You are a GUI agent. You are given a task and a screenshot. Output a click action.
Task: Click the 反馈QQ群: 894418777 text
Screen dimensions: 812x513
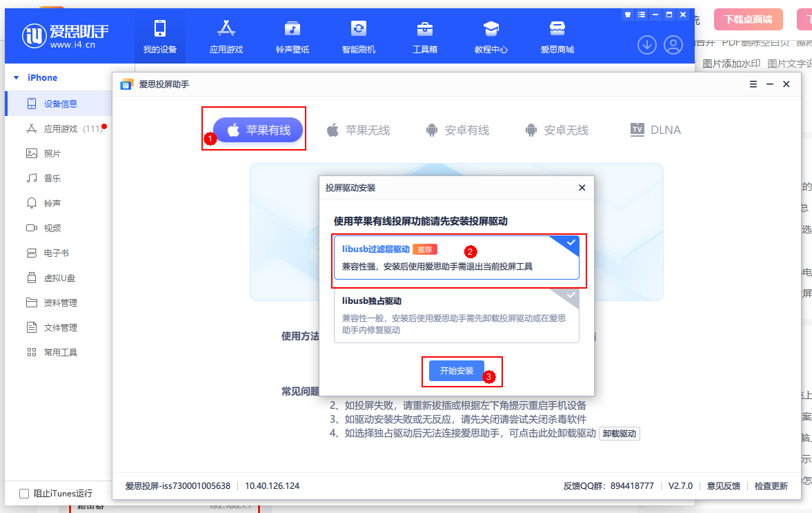click(x=608, y=486)
